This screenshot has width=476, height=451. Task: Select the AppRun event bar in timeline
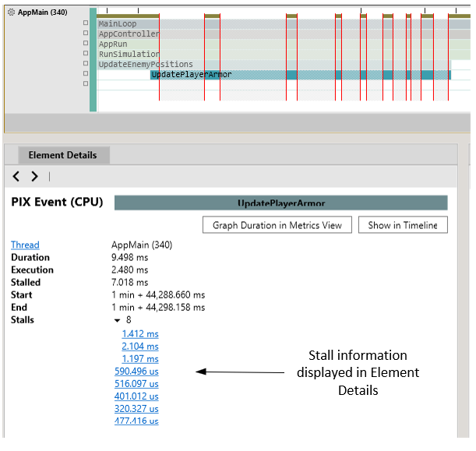pyautogui.click(x=284, y=44)
